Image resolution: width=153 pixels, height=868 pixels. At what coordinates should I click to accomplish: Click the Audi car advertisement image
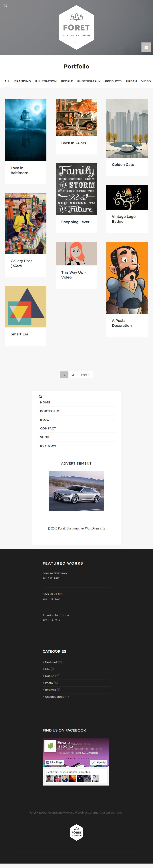pyautogui.click(x=76, y=491)
